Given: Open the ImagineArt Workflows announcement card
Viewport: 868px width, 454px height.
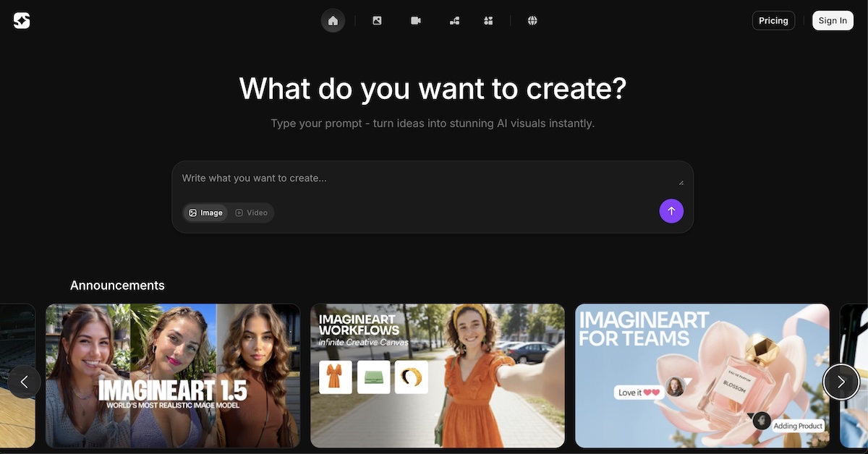Looking at the screenshot, I should (x=438, y=375).
